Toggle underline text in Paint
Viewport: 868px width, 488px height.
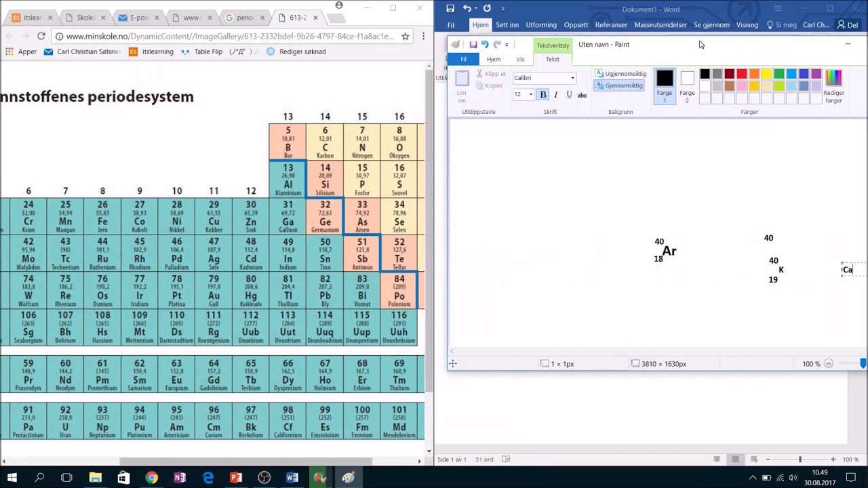[569, 95]
